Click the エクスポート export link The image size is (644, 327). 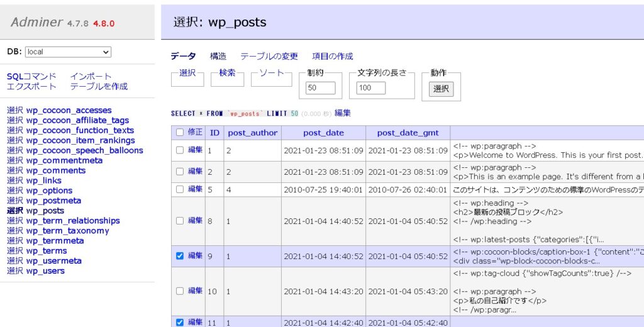(31, 86)
